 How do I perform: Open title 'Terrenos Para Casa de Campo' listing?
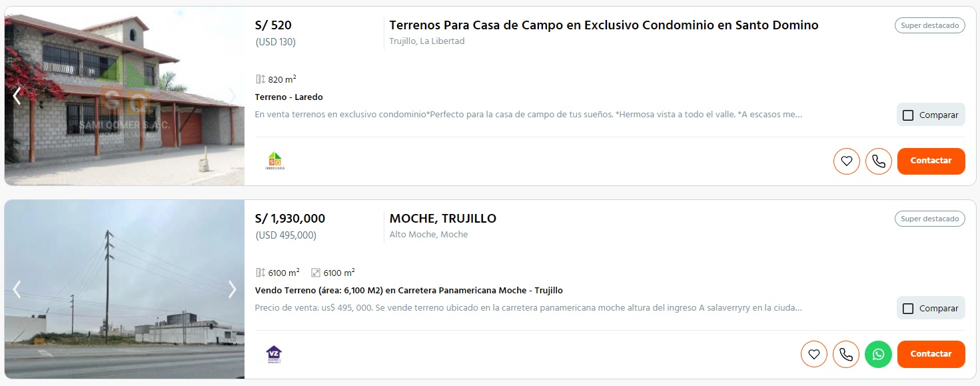point(604,25)
